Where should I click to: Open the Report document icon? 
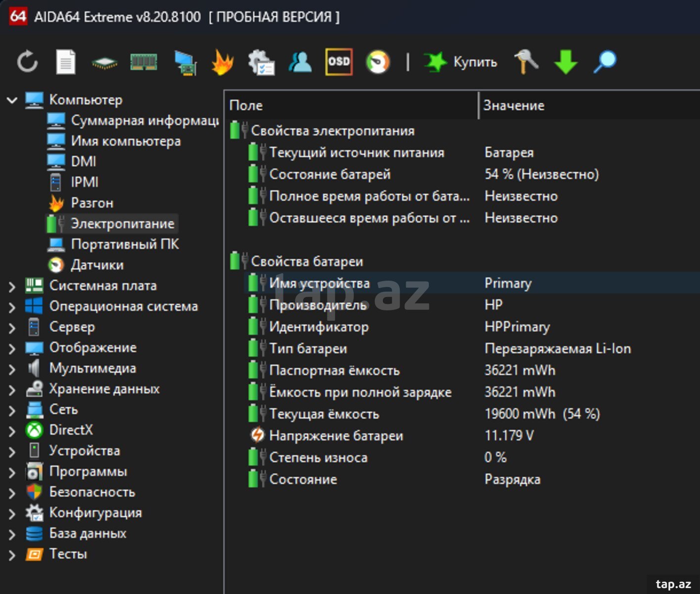[x=65, y=62]
